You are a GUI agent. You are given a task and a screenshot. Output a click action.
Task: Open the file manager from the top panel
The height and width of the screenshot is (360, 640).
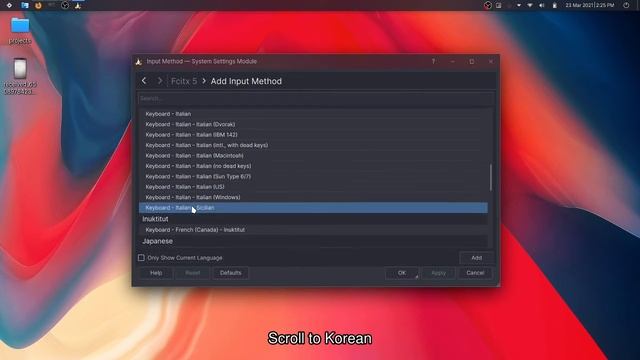25,5
